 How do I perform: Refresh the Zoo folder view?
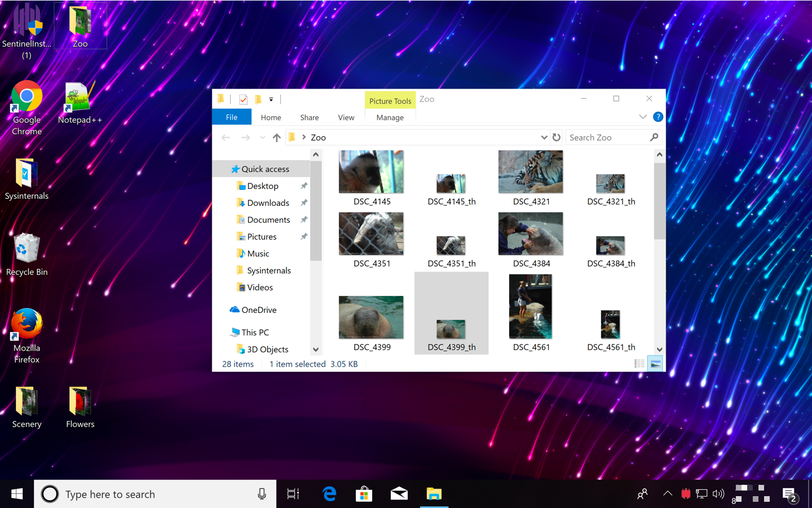pos(557,138)
